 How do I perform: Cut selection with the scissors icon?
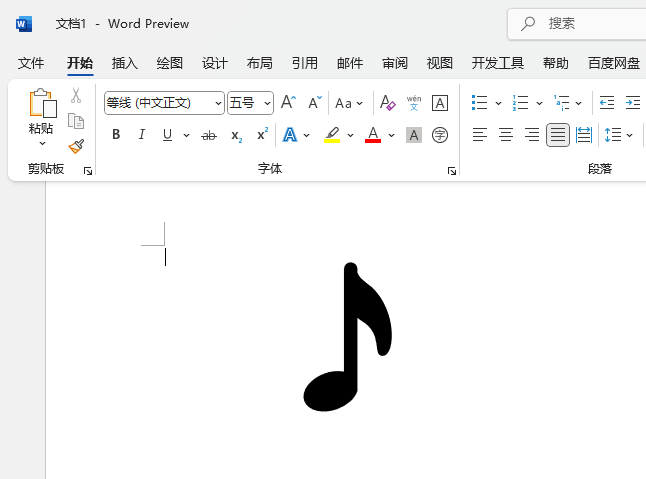tap(76, 95)
